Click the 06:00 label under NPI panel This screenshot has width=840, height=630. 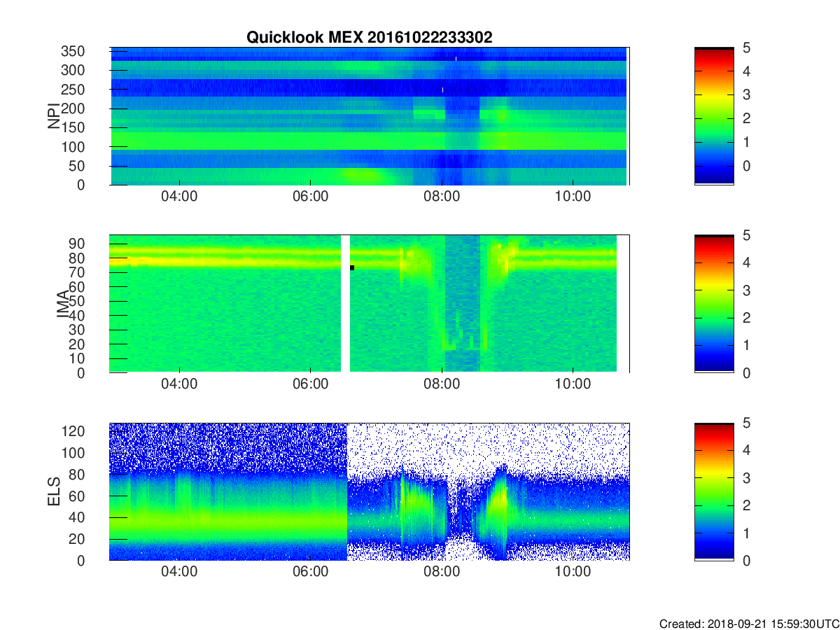311,197
